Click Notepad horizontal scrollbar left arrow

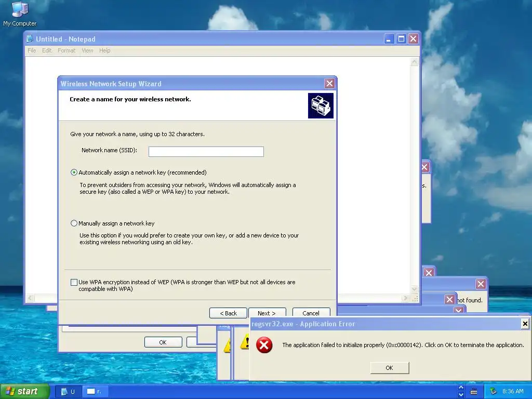tap(30, 298)
